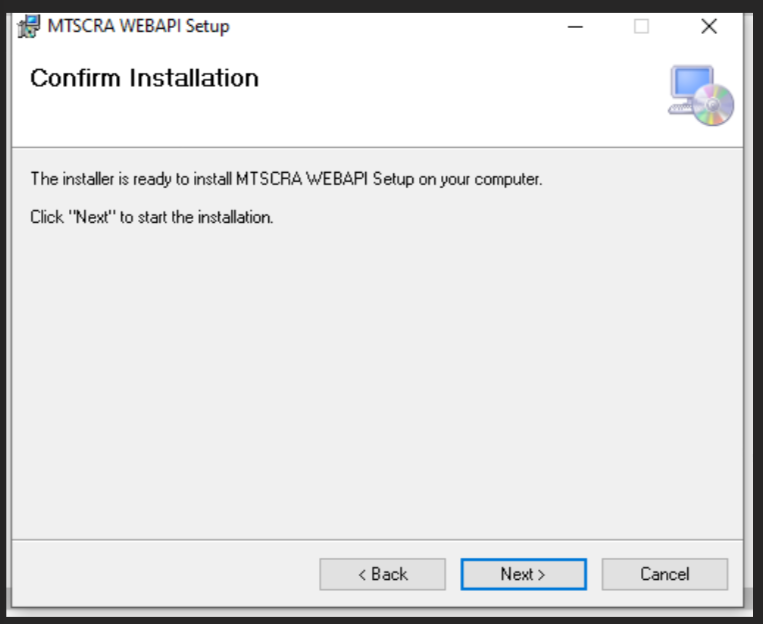This screenshot has height=624, width=763.
Task: Click the blank area left of the Back button
Action: pyautogui.click(x=160, y=574)
